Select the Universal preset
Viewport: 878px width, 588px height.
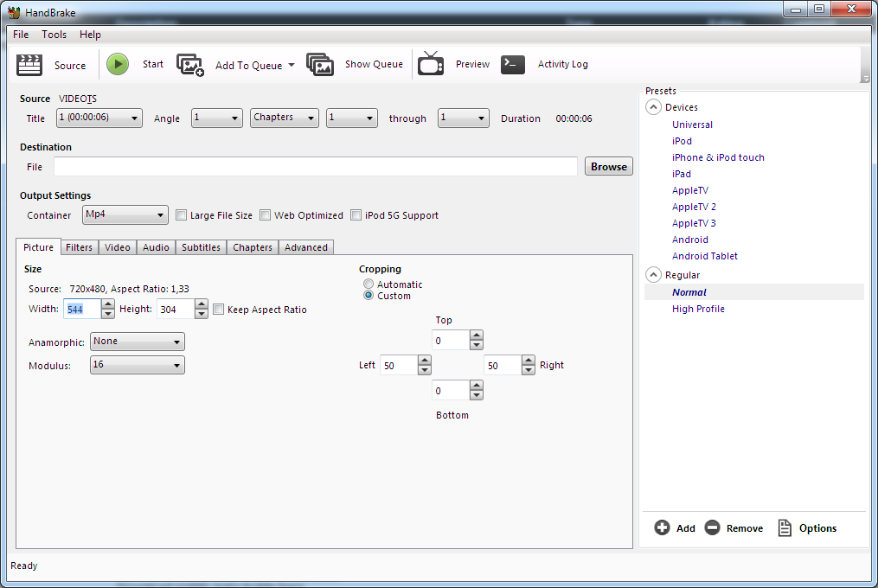[x=692, y=125]
